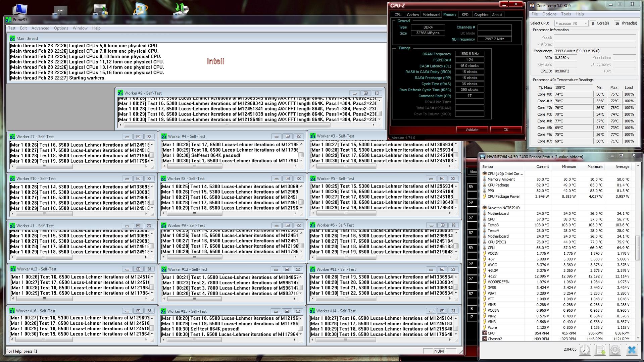Switch to the About tab in CPU-Z
Image resolution: width=644 pixels, height=362 pixels.
point(497,15)
